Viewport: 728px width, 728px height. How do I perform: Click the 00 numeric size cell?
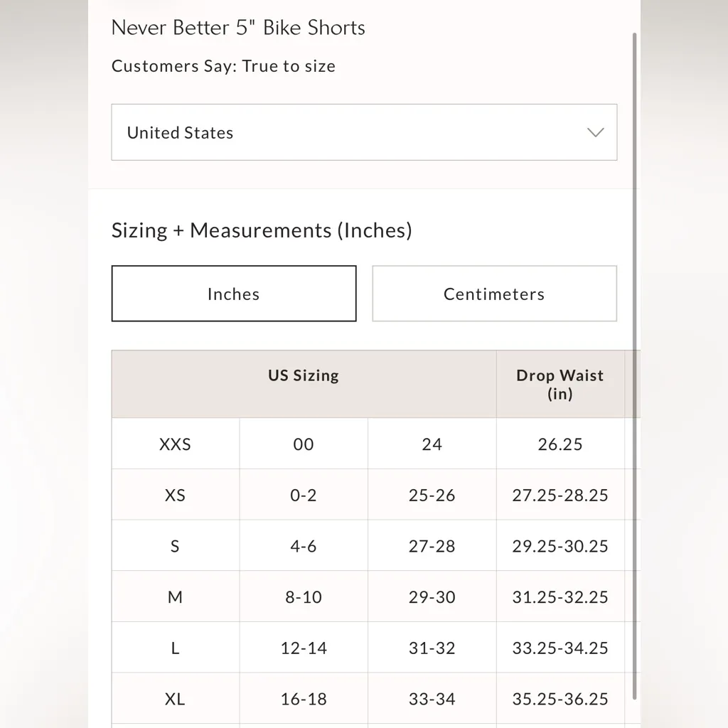tap(304, 444)
